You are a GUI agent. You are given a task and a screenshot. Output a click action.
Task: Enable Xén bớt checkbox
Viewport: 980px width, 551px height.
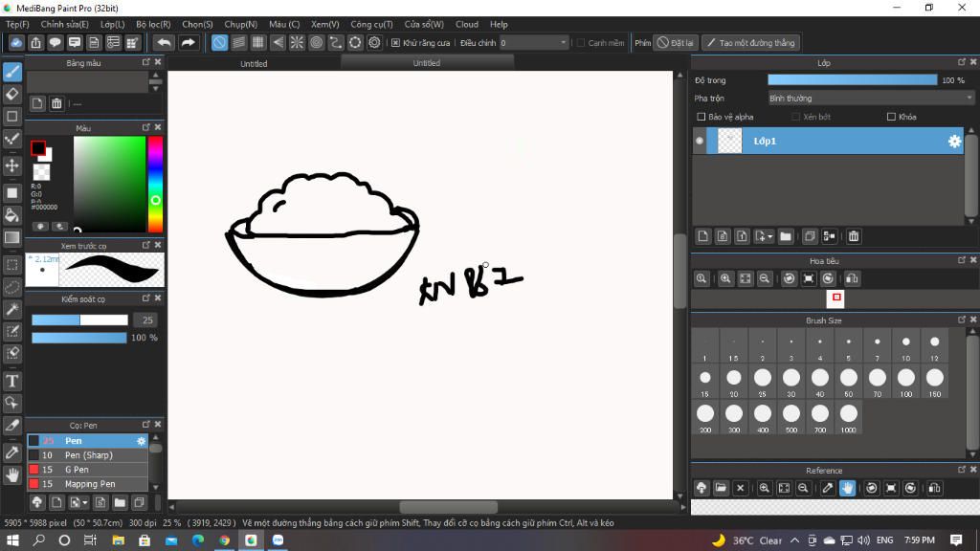[795, 117]
